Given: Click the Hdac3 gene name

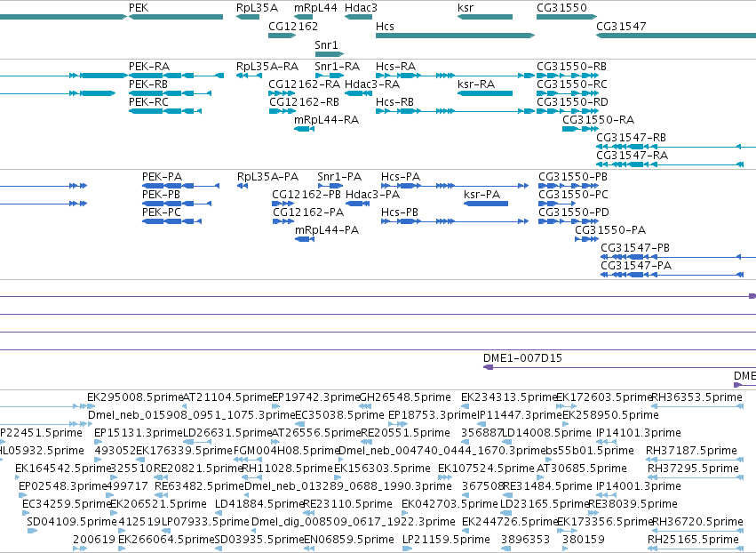Looking at the screenshot, I should [361, 8].
